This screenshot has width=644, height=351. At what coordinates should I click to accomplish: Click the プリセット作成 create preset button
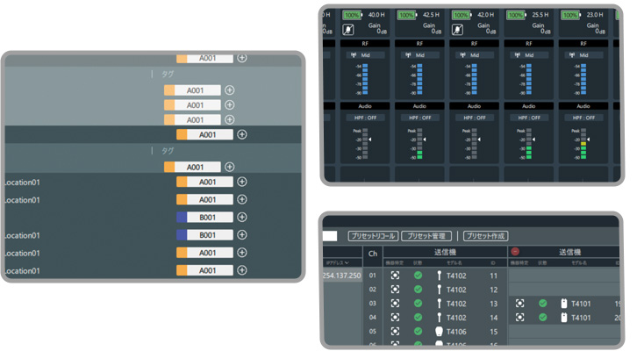tap(485, 236)
